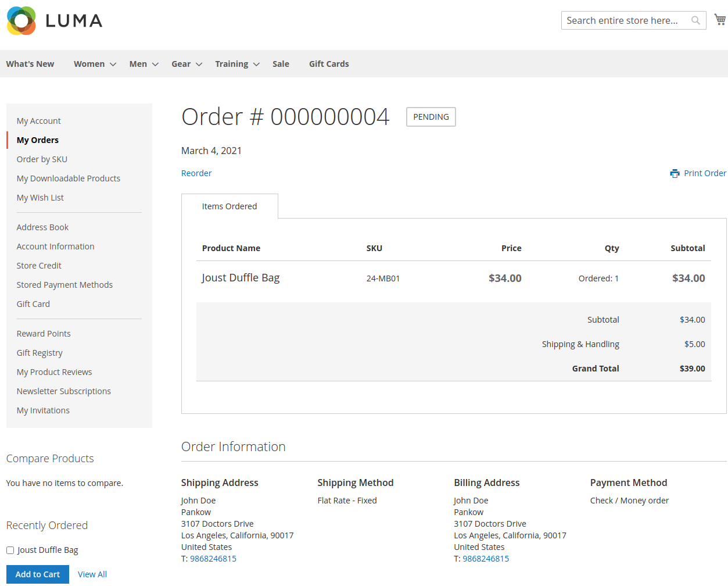Select the My Wish List sidebar item
Viewport: 728px width, 586px height.
(40, 197)
